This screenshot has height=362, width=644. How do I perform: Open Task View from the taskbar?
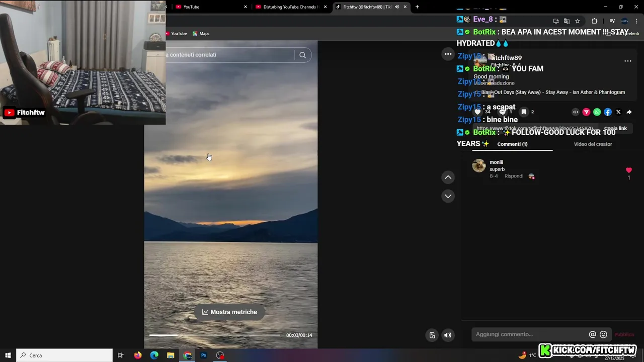[121, 355]
